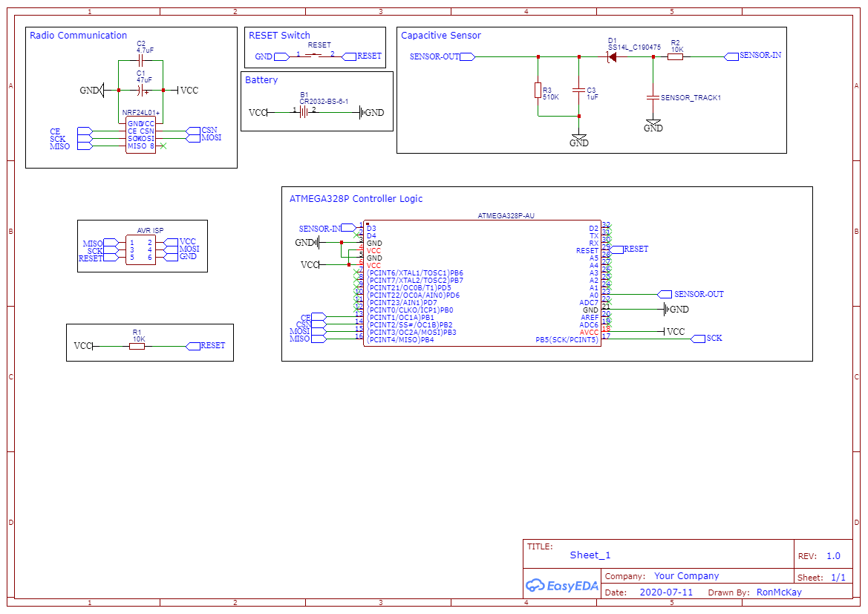Click the Sheet_1 title text
The width and height of the screenshot is (868, 614).
(590, 555)
